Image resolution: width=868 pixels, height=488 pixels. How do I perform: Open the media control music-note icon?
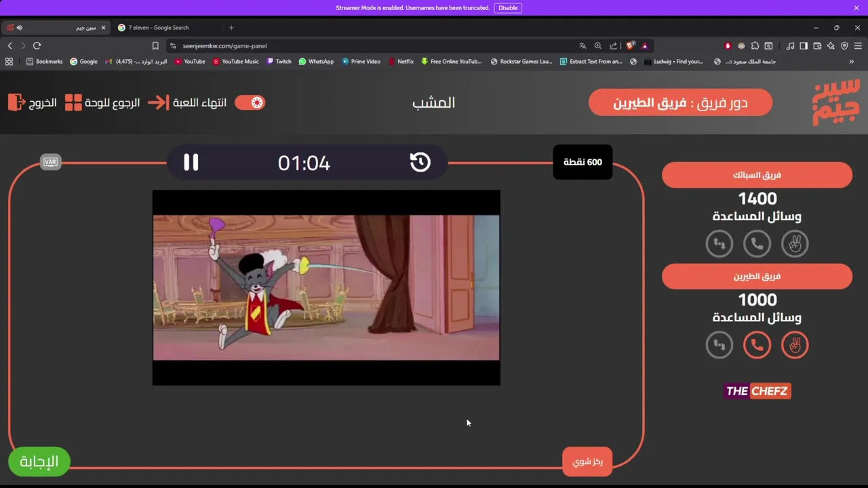coord(790,45)
